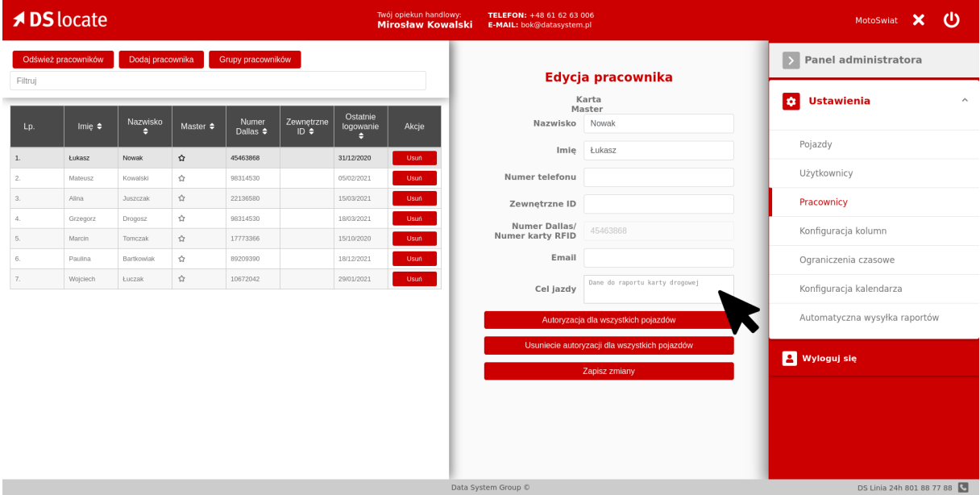
Task: Collapse the Ustawienia section chevron
Action: (965, 102)
